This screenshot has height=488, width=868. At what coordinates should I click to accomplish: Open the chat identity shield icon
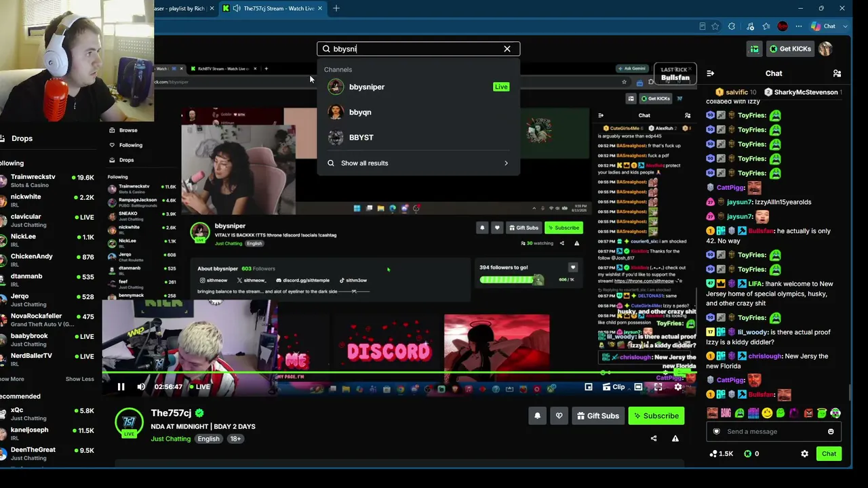(716, 432)
